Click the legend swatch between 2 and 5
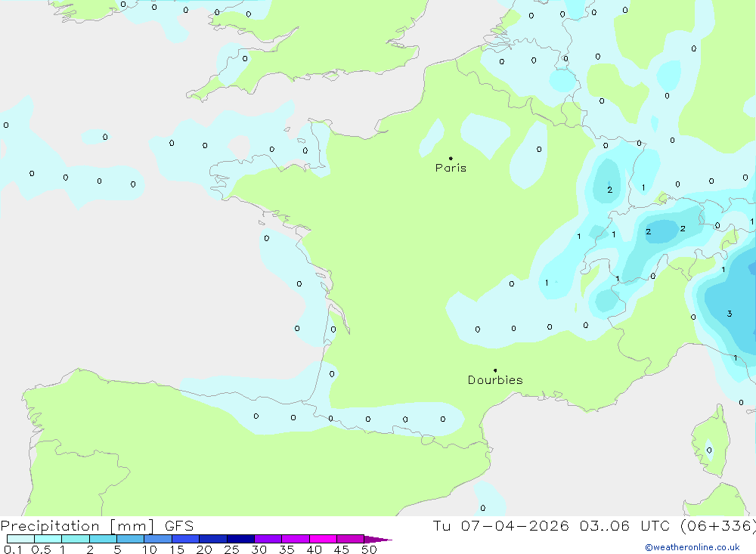The image size is (756, 554). pos(103,539)
